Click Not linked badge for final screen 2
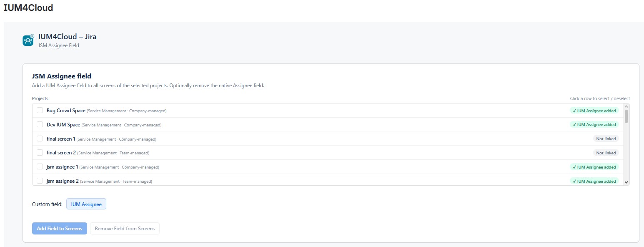Screen dimensions: 644x247 click(x=606, y=153)
